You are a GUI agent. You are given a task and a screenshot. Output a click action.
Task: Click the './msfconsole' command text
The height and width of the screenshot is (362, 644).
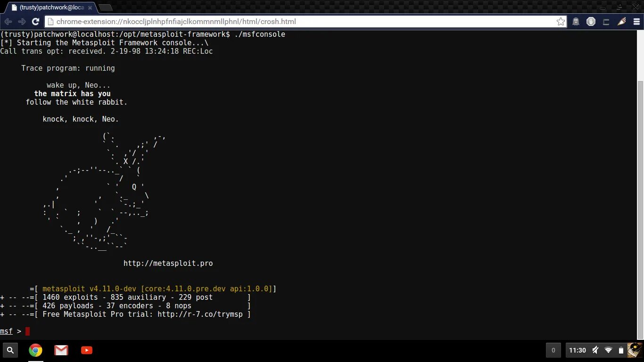tap(260, 34)
